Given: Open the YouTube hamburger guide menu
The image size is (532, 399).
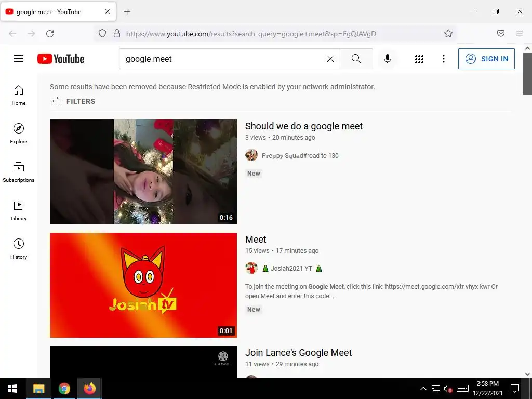Looking at the screenshot, I should pyautogui.click(x=19, y=59).
